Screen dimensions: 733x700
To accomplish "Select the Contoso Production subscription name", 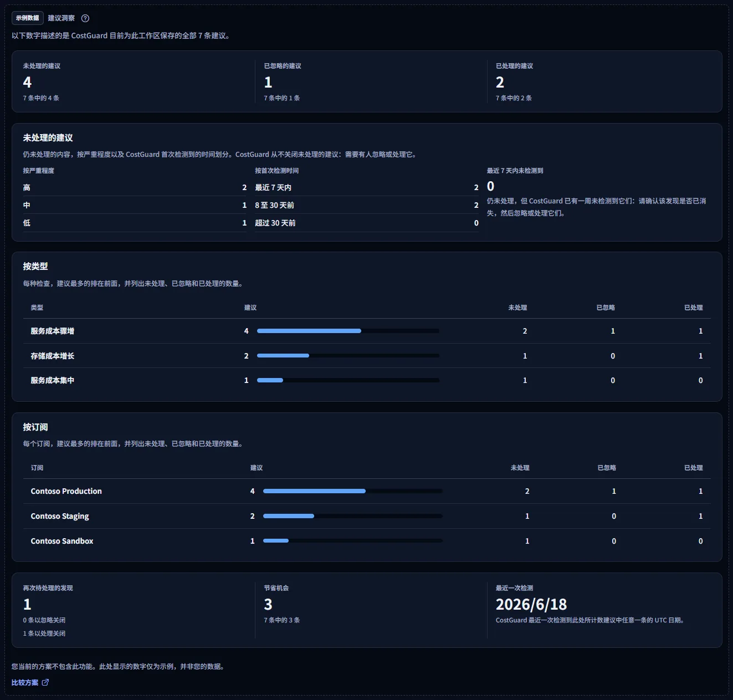I will (66, 491).
